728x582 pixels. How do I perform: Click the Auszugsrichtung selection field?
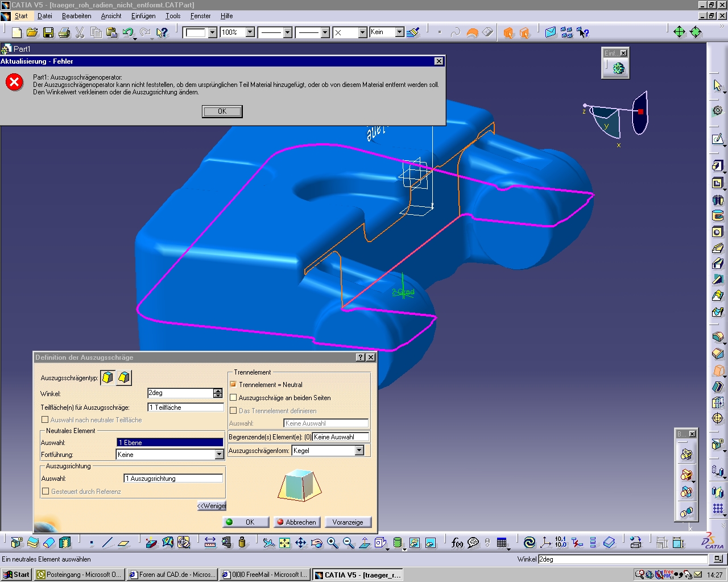coord(173,479)
